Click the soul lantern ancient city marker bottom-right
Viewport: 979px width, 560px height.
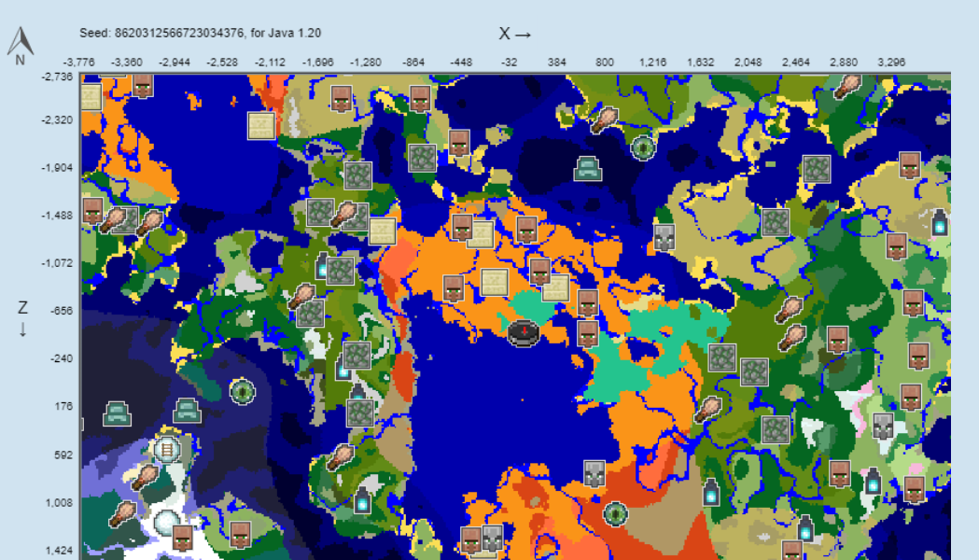tap(875, 483)
